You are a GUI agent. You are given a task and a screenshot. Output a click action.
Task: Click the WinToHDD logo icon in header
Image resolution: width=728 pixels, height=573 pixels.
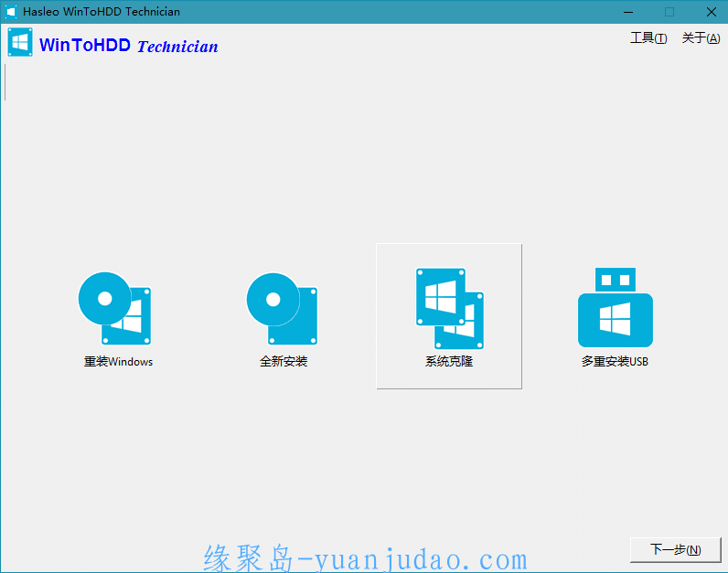[x=20, y=42]
